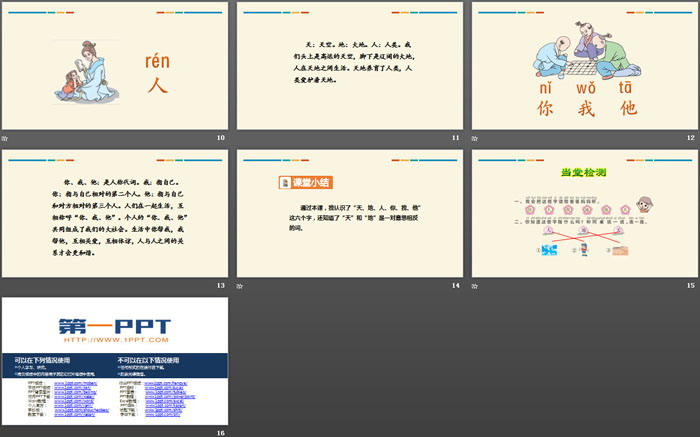Click the animation star icon under slide 14

coord(241,285)
